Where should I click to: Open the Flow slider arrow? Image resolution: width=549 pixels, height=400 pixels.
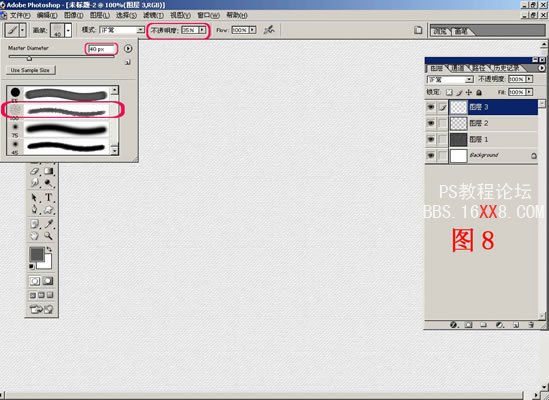(x=252, y=30)
